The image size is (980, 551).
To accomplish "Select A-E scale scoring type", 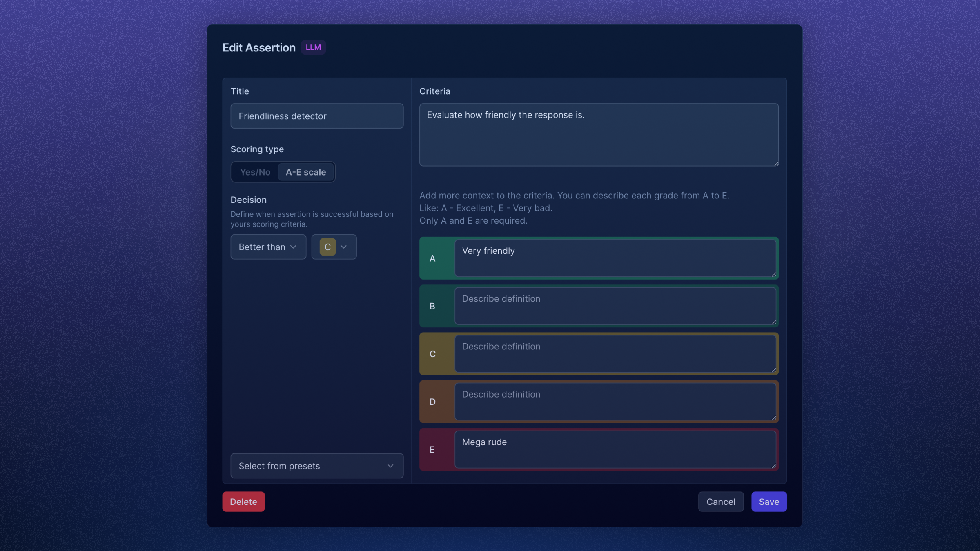I will [306, 172].
